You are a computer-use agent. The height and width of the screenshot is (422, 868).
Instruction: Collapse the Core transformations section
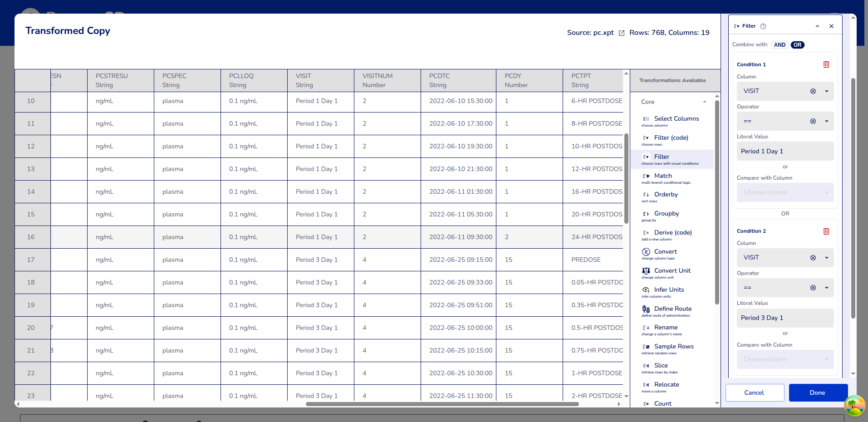click(704, 102)
